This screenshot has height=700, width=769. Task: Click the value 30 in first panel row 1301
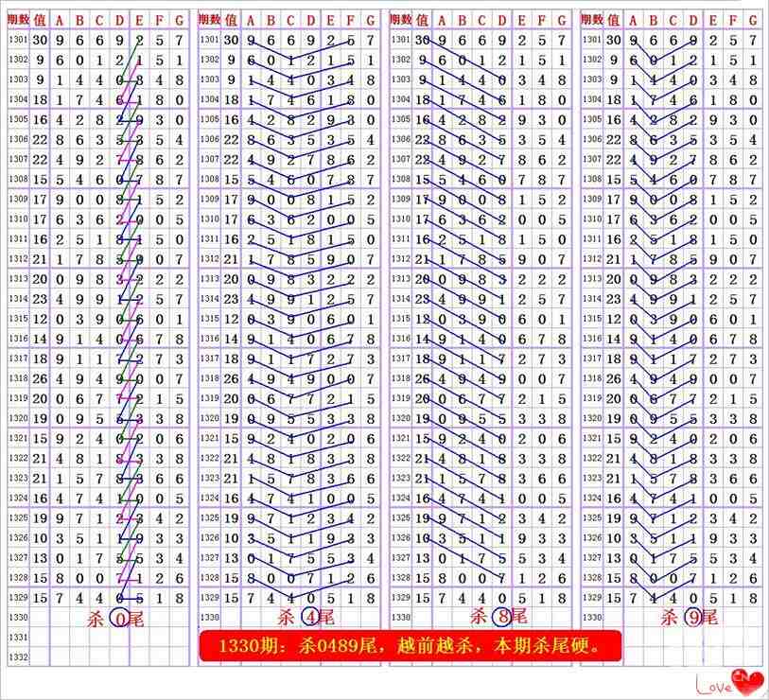(40, 39)
